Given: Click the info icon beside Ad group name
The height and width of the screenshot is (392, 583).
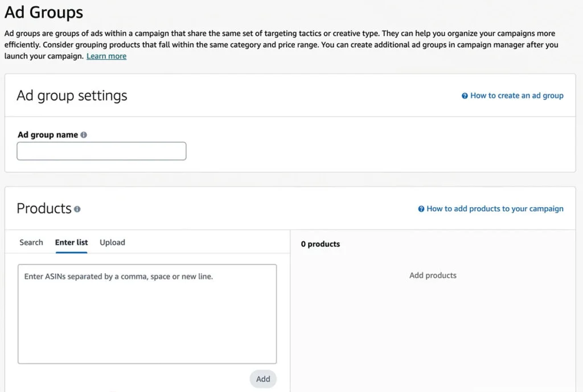Looking at the screenshot, I should 84,135.
